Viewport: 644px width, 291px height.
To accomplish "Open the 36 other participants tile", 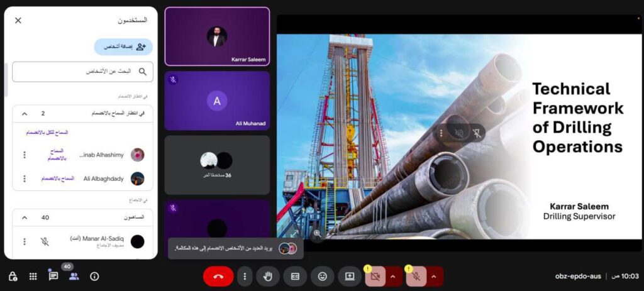I will tap(217, 165).
